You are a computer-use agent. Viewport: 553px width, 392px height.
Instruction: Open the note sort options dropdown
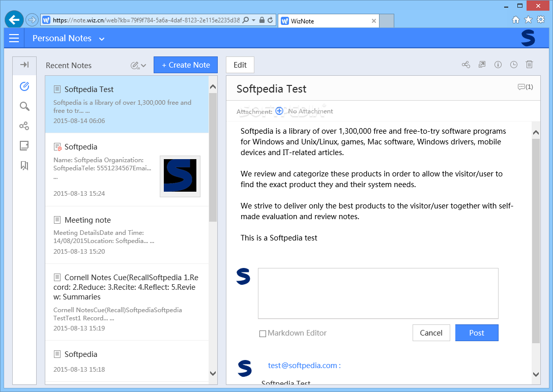click(138, 65)
